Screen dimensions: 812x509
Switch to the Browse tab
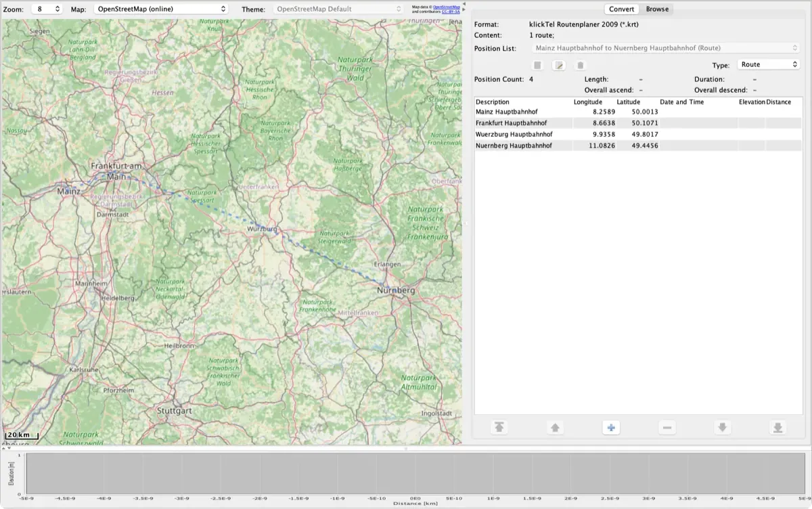tap(657, 9)
